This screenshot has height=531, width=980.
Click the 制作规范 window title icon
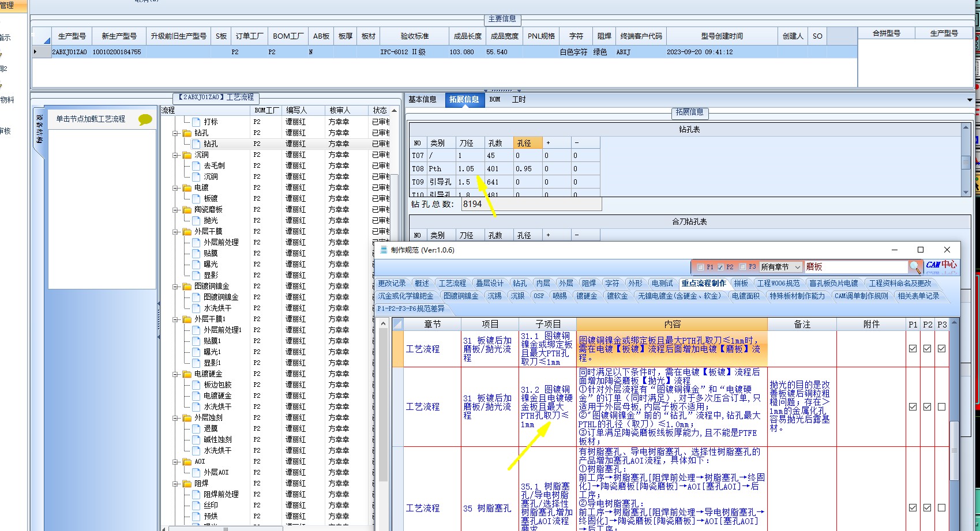click(x=384, y=250)
